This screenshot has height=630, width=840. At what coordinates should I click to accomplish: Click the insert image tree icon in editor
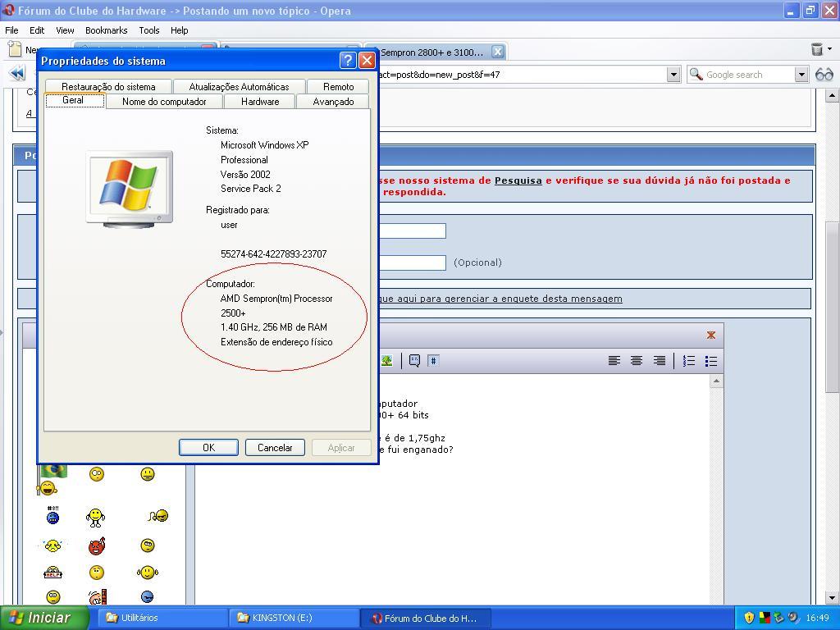tap(387, 361)
